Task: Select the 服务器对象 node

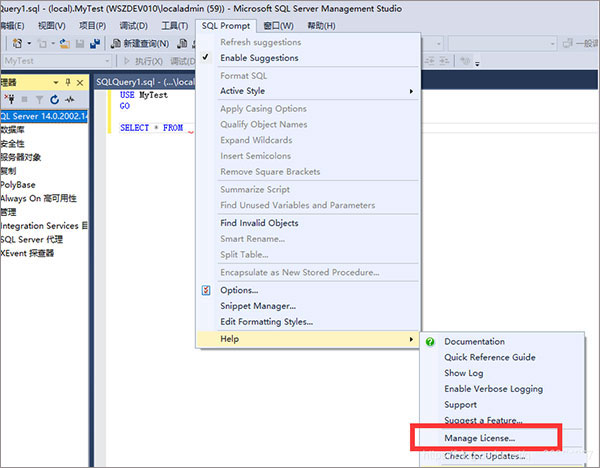Action: click(x=21, y=157)
